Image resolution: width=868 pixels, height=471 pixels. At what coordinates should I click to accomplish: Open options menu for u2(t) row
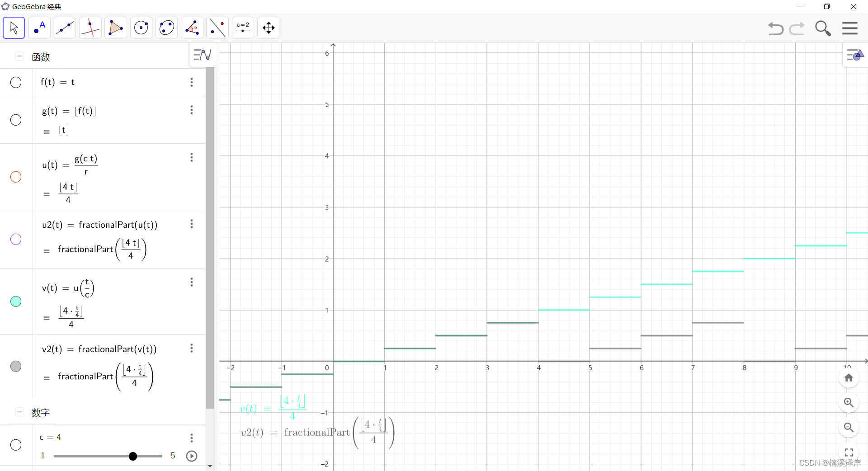coord(192,224)
